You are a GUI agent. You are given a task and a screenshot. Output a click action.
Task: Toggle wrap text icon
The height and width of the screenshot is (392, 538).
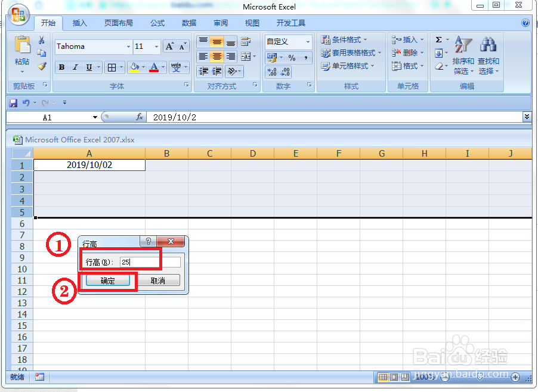tap(246, 42)
